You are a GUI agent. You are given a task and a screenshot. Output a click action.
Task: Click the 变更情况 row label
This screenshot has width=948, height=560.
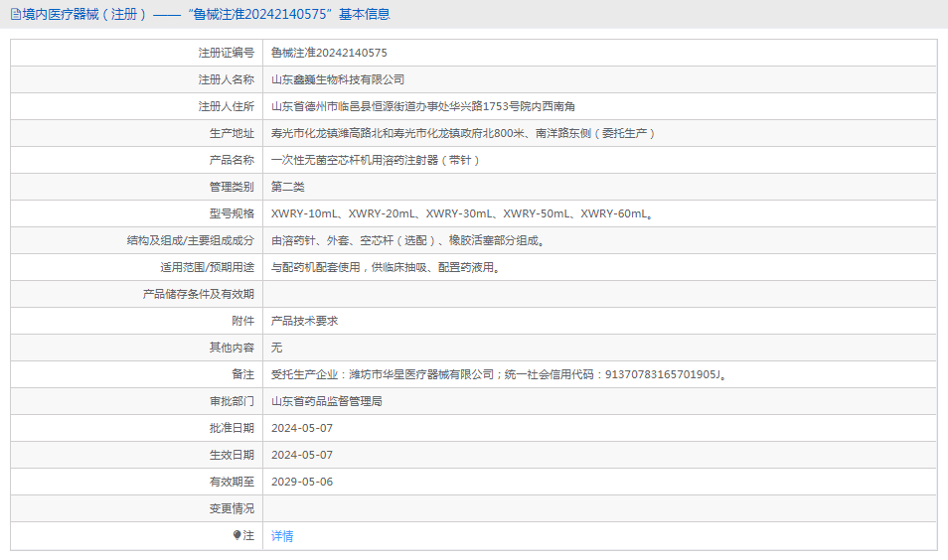(232, 508)
